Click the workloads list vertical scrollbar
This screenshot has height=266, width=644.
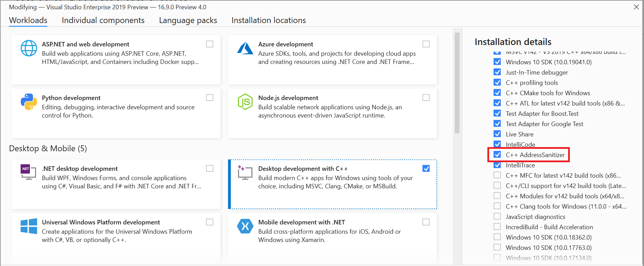(x=457, y=82)
